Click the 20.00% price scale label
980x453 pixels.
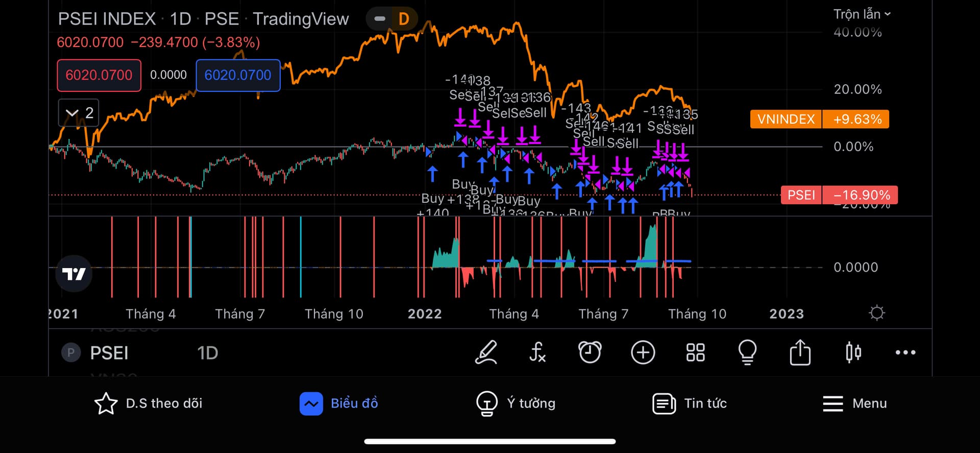[x=857, y=89]
